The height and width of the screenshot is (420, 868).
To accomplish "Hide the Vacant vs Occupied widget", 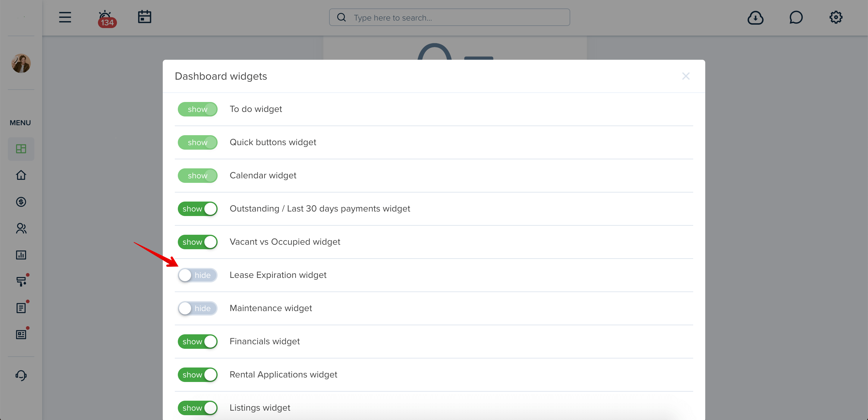I will (197, 242).
